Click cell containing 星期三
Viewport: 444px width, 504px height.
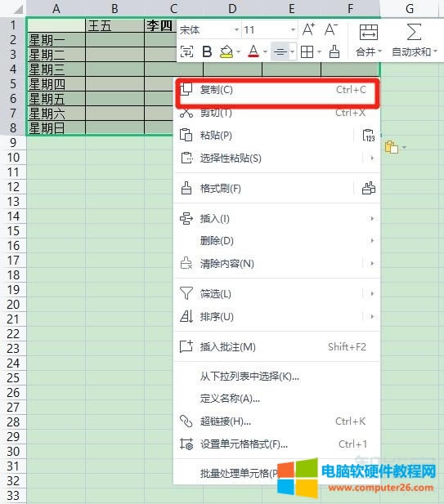pos(56,69)
